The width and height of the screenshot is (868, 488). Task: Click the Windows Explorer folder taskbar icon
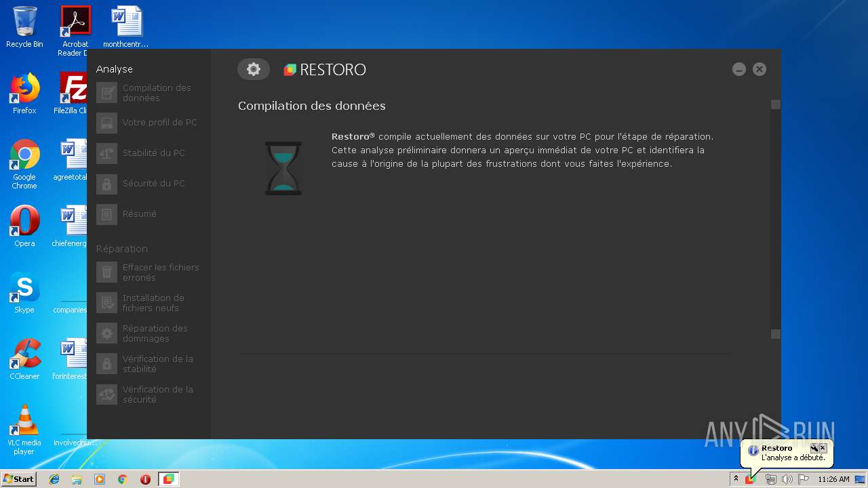click(77, 479)
